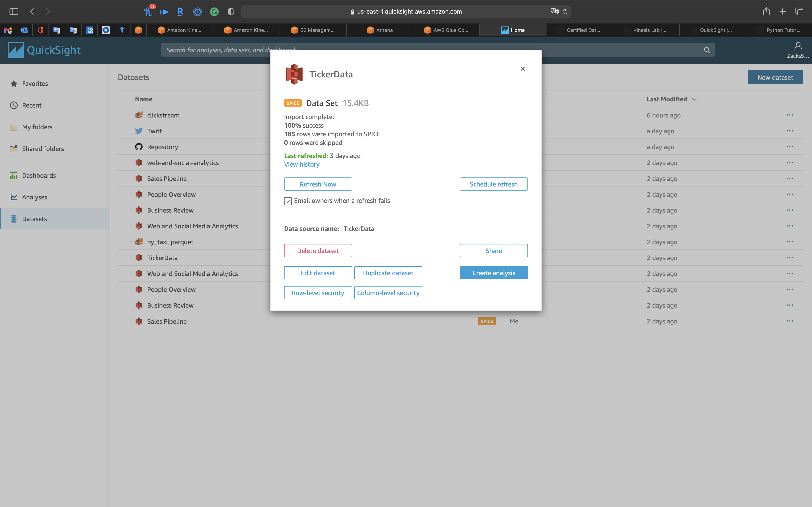Click the Schedule refresh button
This screenshot has height=507, width=812.
pyautogui.click(x=493, y=184)
